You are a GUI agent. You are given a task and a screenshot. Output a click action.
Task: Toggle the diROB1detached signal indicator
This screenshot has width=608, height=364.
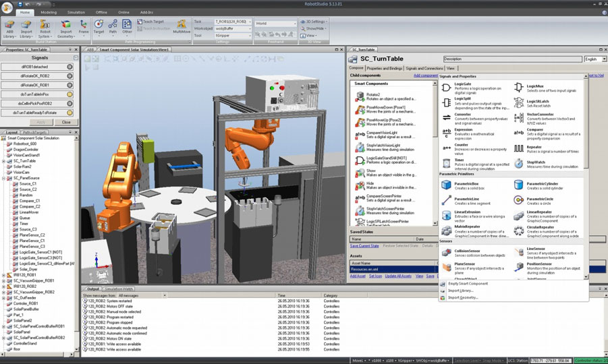pos(70,67)
